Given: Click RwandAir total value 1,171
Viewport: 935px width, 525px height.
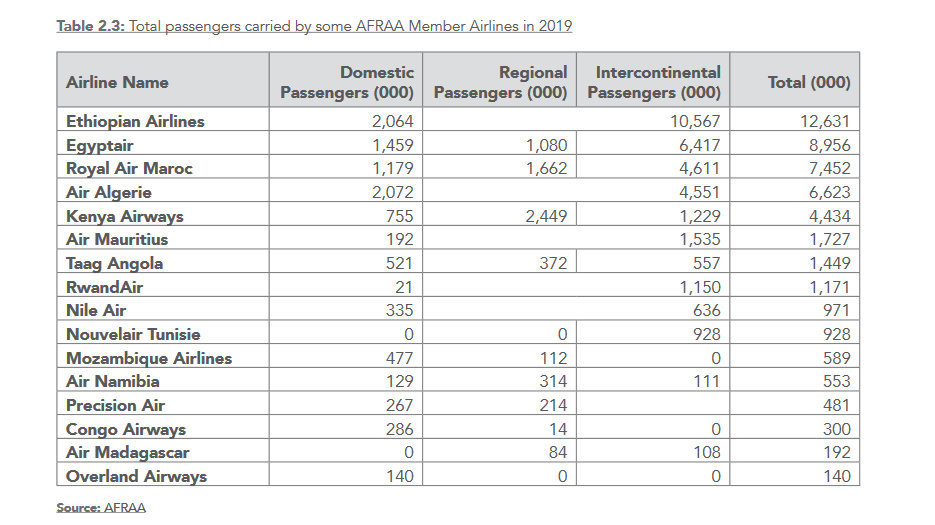Looking at the screenshot, I should (x=829, y=287).
